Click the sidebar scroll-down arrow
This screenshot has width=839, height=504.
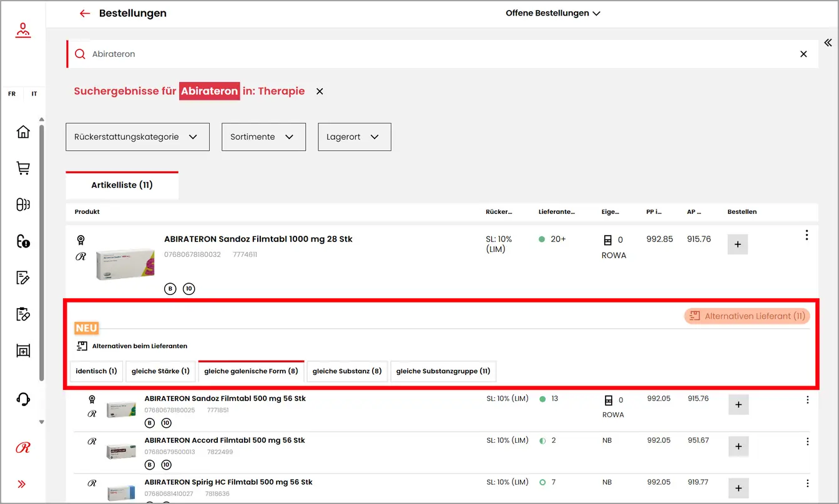point(42,422)
